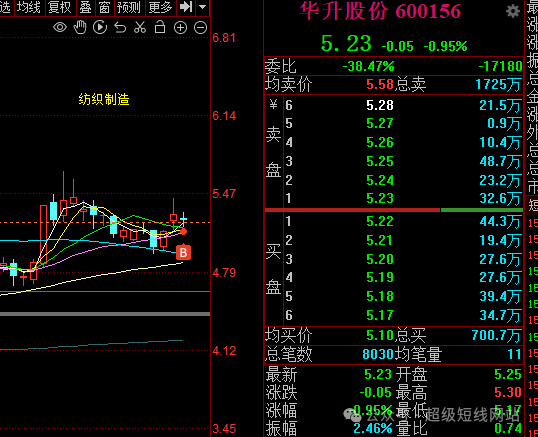Viewport: 538px width, 437px height.
Task: Toggle the eye visibility icon
Action: (x=60, y=27)
